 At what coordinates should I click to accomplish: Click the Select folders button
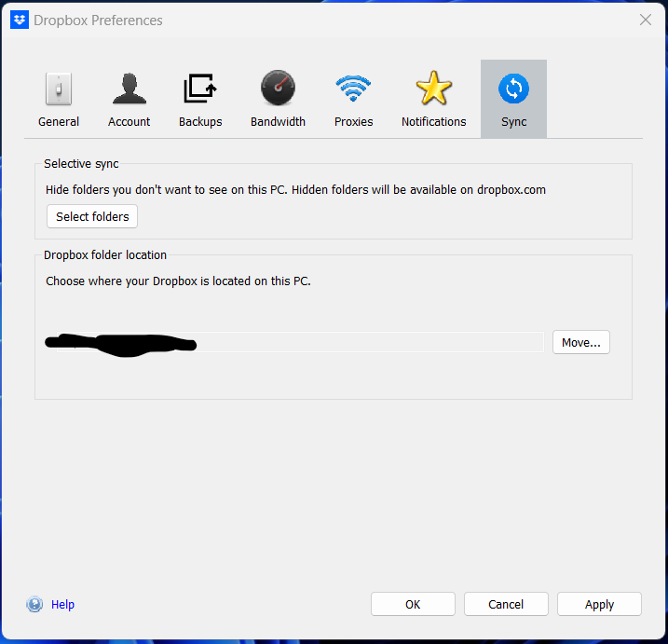[92, 216]
